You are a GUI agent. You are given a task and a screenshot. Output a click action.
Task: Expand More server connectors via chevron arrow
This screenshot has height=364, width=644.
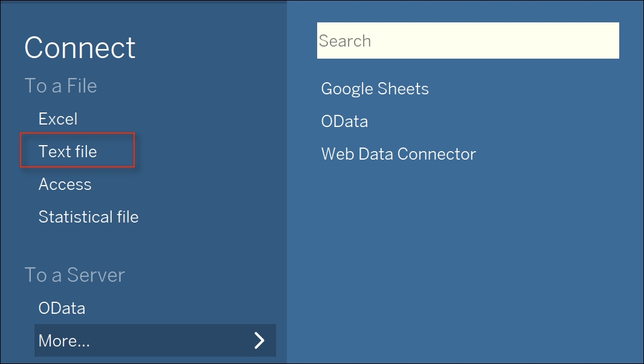pyautogui.click(x=259, y=340)
